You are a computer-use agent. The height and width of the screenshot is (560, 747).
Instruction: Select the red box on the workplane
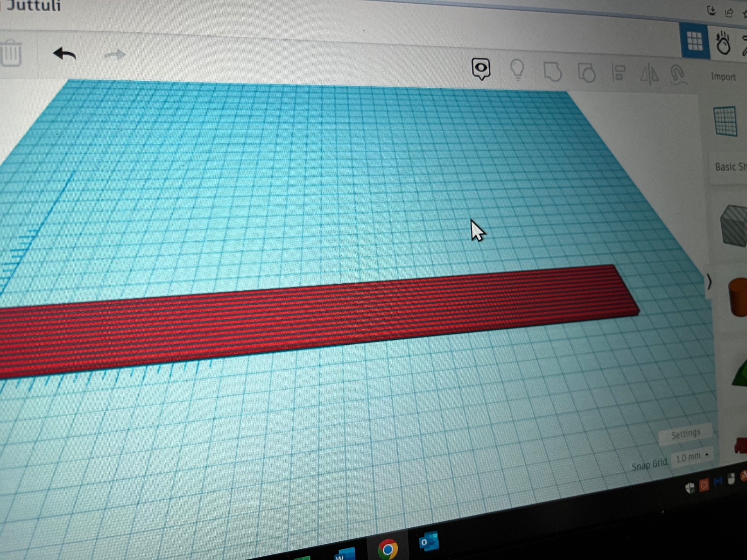(x=317, y=317)
